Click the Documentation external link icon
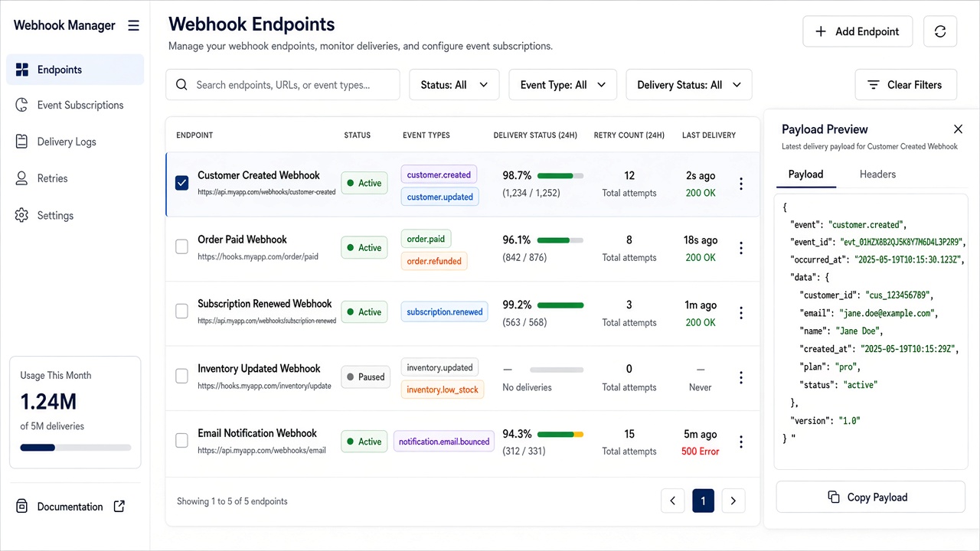This screenshot has height=551, width=980. click(x=119, y=506)
